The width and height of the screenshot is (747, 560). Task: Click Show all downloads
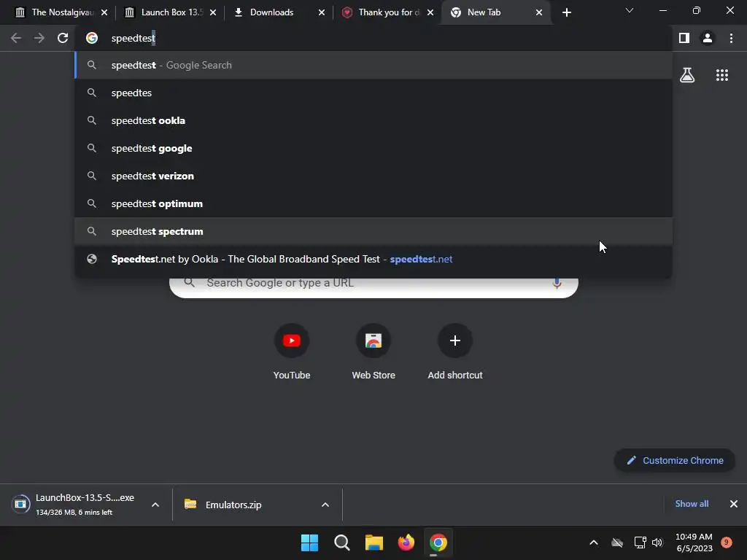(692, 504)
